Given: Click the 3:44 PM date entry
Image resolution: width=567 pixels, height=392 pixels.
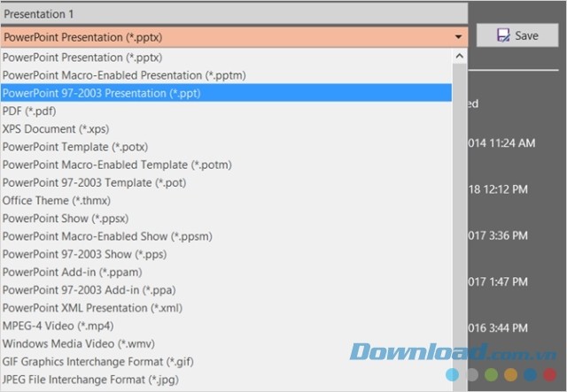Looking at the screenshot, I should (x=498, y=328).
